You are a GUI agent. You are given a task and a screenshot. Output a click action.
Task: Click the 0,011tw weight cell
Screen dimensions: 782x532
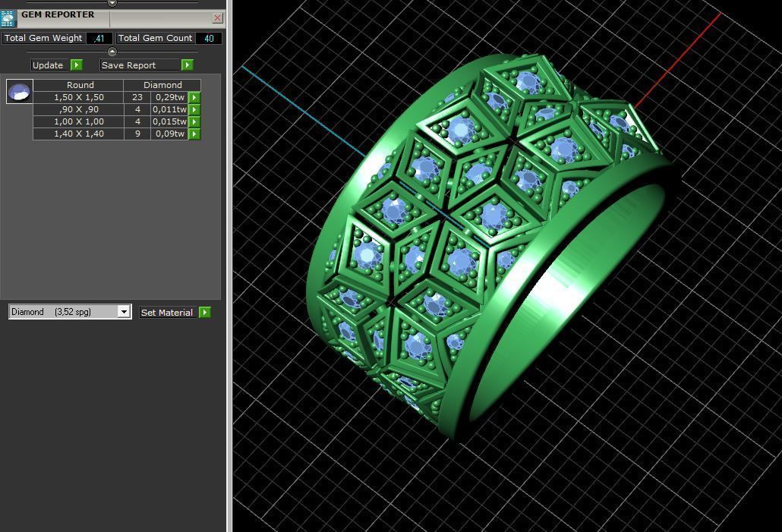169,109
